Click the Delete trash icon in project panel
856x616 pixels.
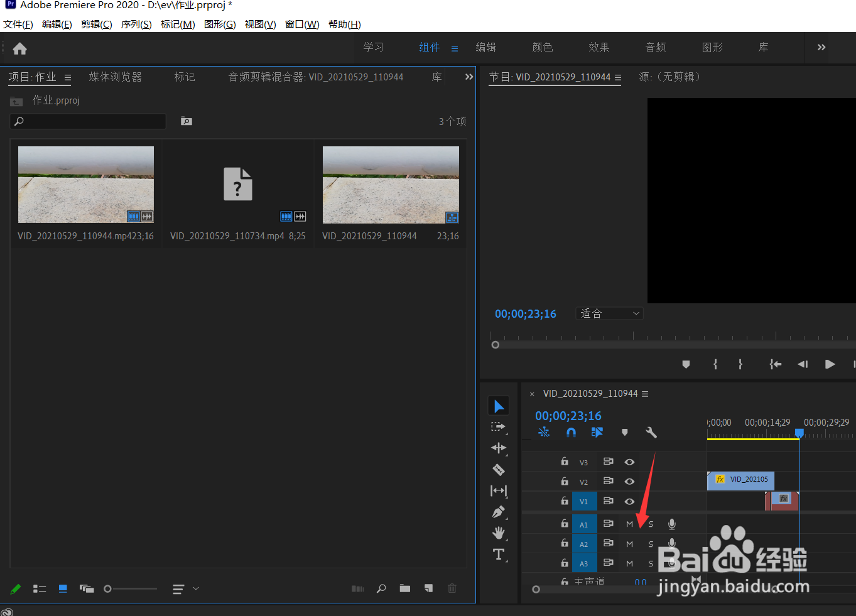point(452,588)
